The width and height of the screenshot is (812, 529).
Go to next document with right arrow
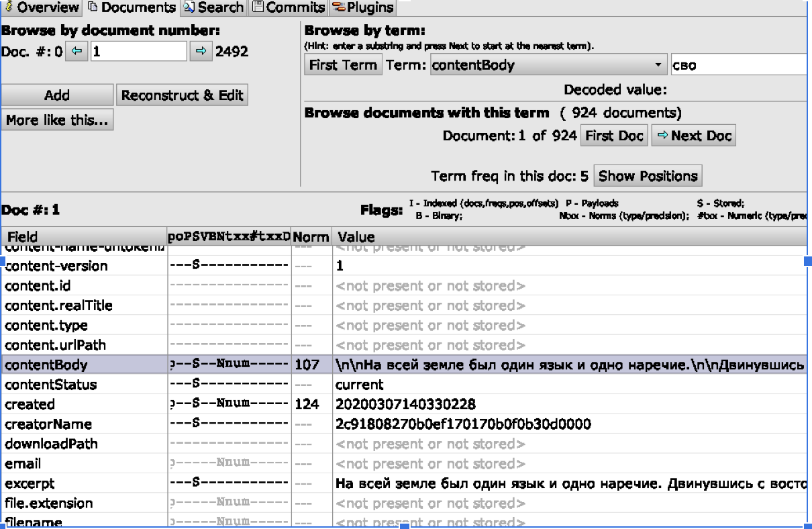click(200, 51)
